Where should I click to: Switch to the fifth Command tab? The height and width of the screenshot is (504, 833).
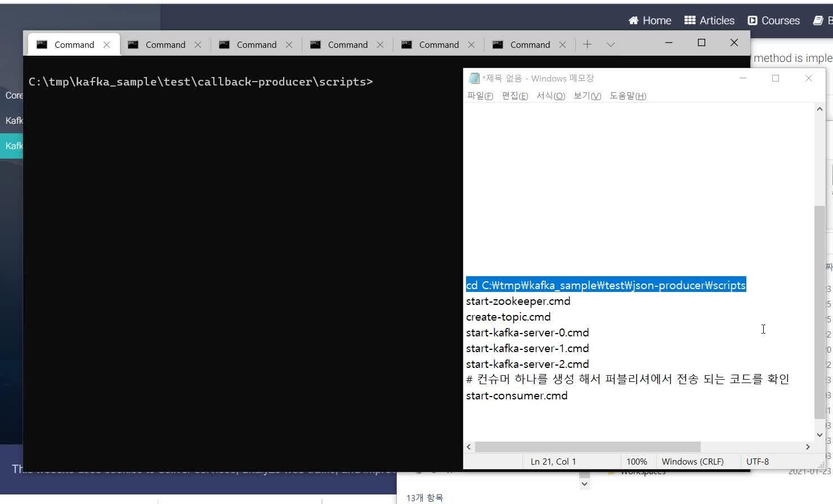click(438, 44)
